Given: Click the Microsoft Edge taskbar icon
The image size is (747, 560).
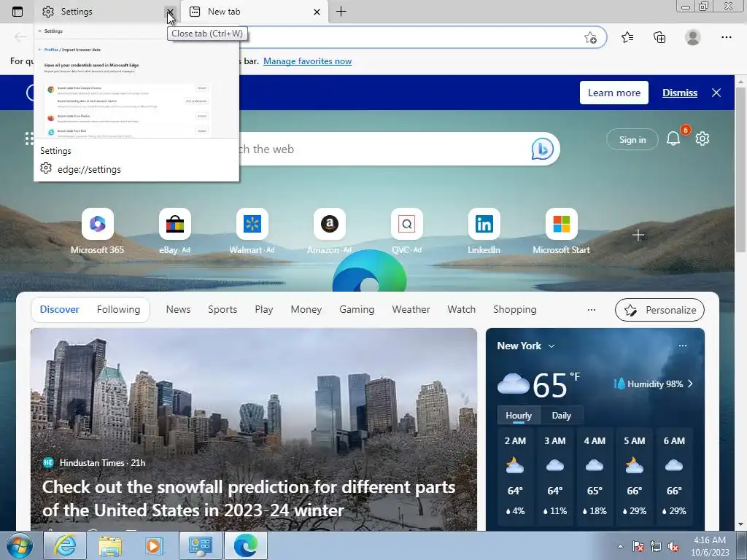Looking at the screenshot, I should pyautogui.click(x=246, y=545).
